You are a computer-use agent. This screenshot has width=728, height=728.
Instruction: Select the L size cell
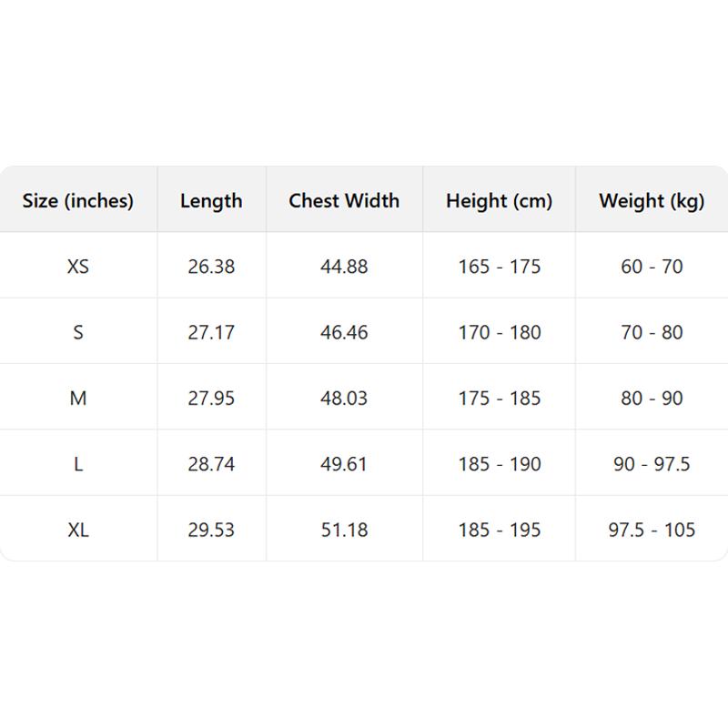[78, 464]
